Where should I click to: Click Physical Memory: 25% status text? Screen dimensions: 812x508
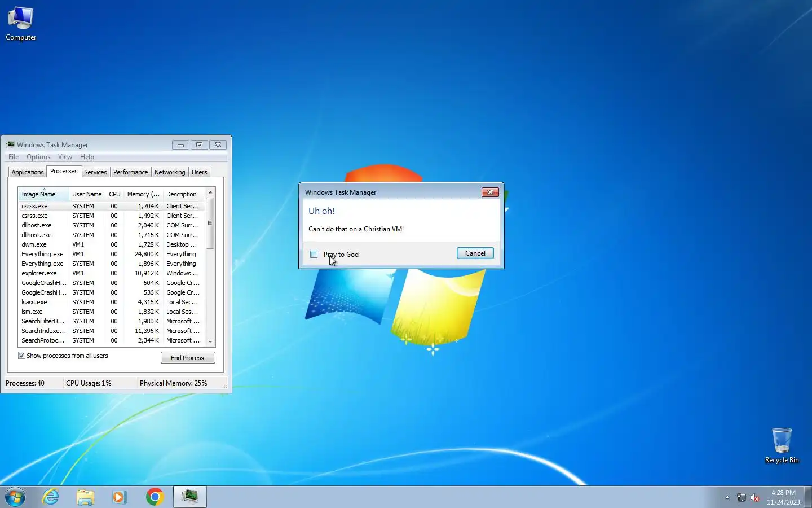(x=174, y=383)
